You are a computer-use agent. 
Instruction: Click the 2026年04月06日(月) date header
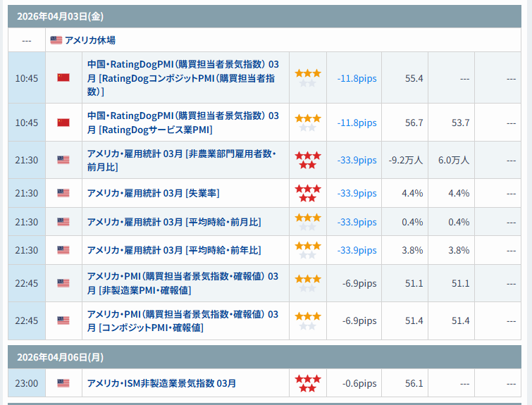click(52, 357)
